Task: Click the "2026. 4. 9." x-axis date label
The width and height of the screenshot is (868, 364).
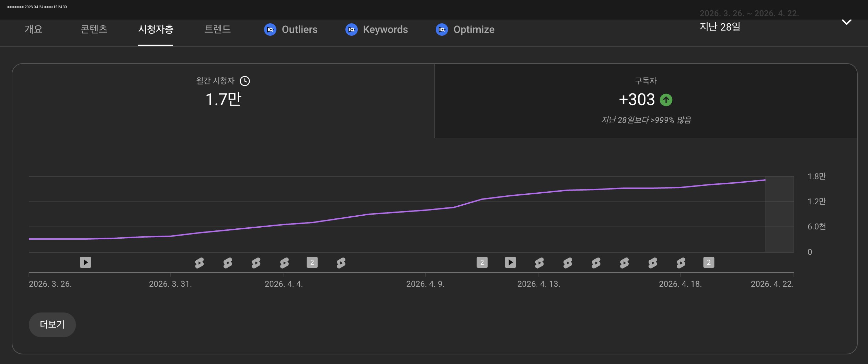Action: [x=425, y=284]
